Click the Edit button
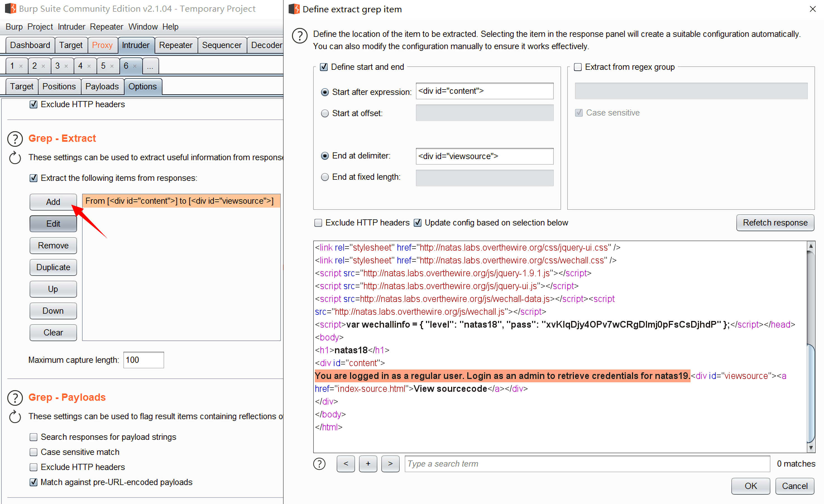The height and width of the screenshot is (504, 824). tap(53, 224)
